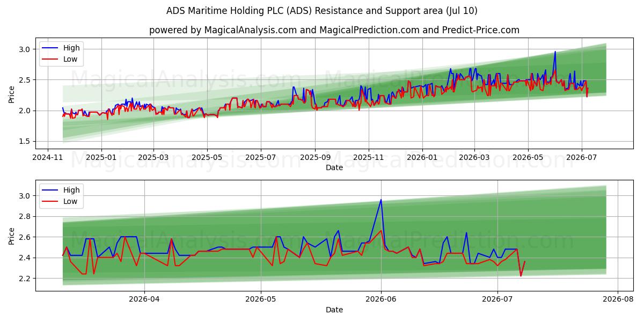Click the '2025-11' date tick label
The image size is (644, 322).
coord(368,158)
